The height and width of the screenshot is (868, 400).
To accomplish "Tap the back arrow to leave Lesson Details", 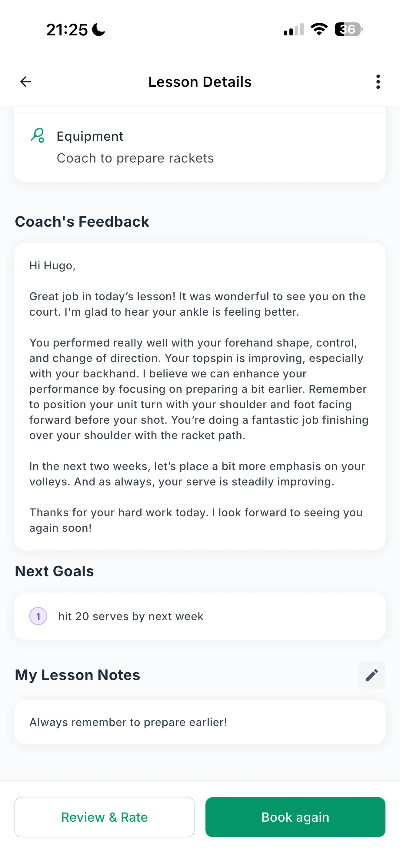I will click(26, 81).
